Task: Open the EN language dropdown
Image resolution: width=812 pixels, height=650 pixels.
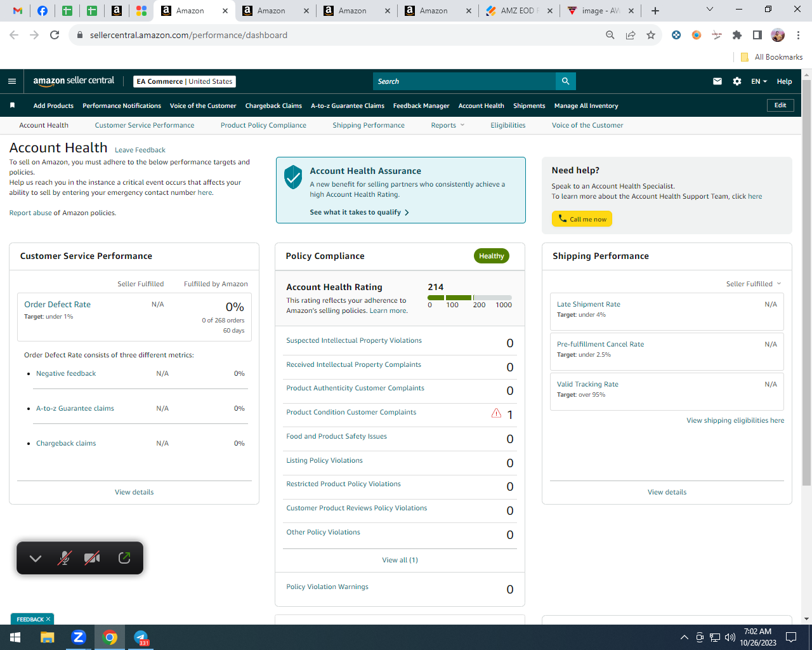Action: coord(759,81)
